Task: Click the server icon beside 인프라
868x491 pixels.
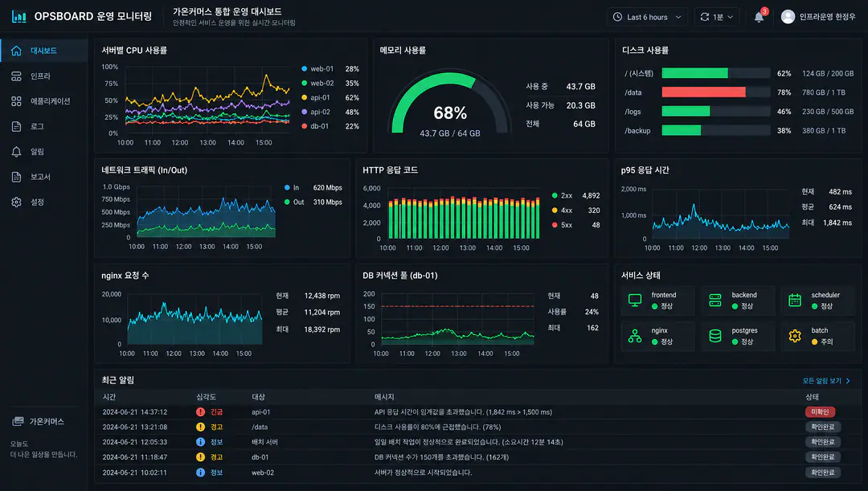Action: point(16,76)
